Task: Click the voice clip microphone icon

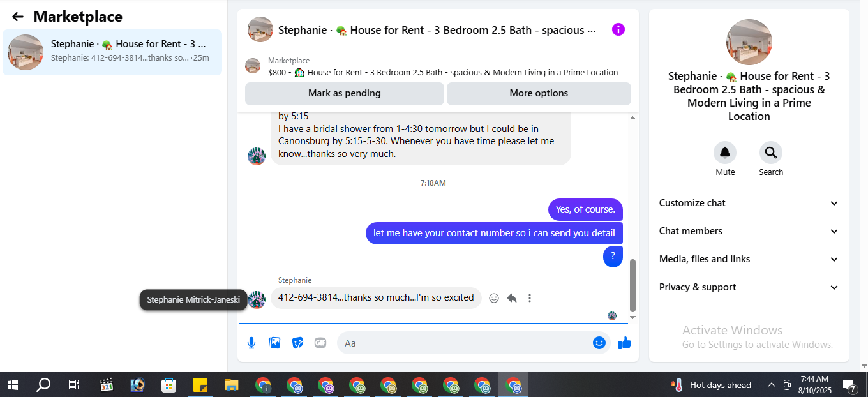Action: coord(251,343)
